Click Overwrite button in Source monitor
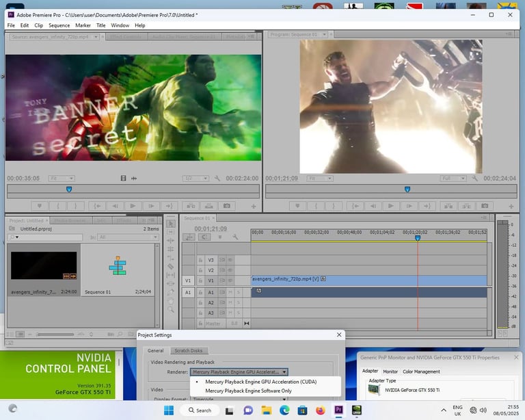525x420 pixels. [209, 206]
